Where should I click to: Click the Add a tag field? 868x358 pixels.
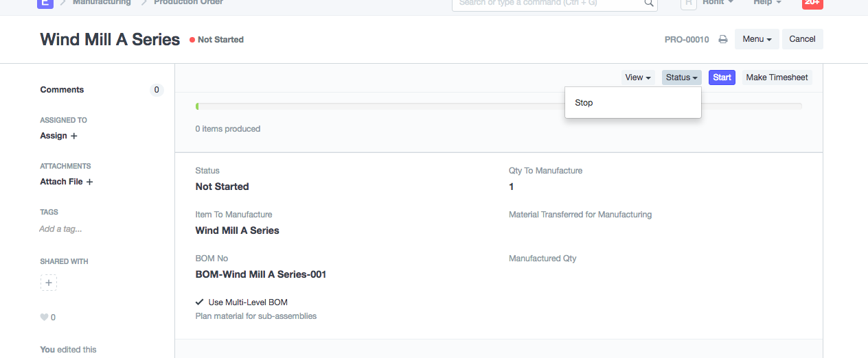tap(60, 229)
